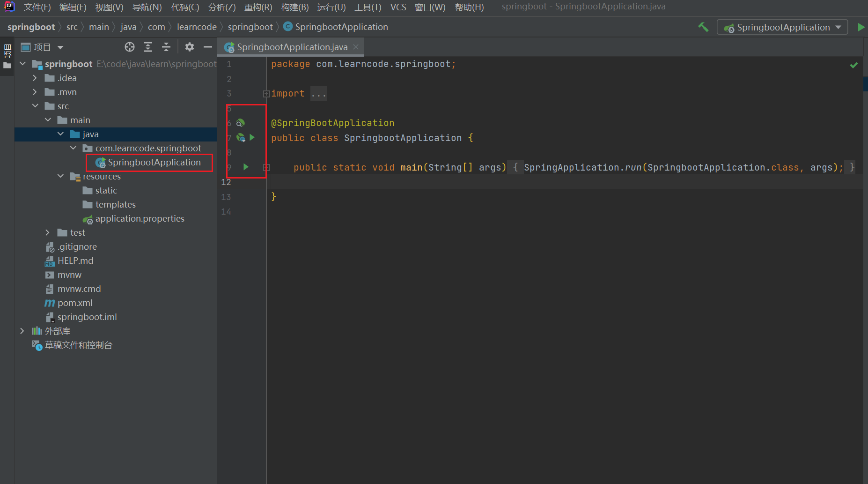Open the 导航(N) menu
This screenshot has height=484, width=868.
(x=147, y=7)
